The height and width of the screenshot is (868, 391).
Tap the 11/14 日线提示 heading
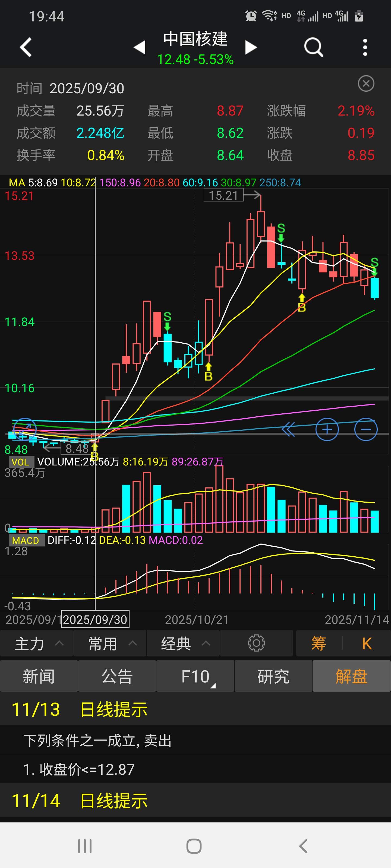tap(80, 801)
